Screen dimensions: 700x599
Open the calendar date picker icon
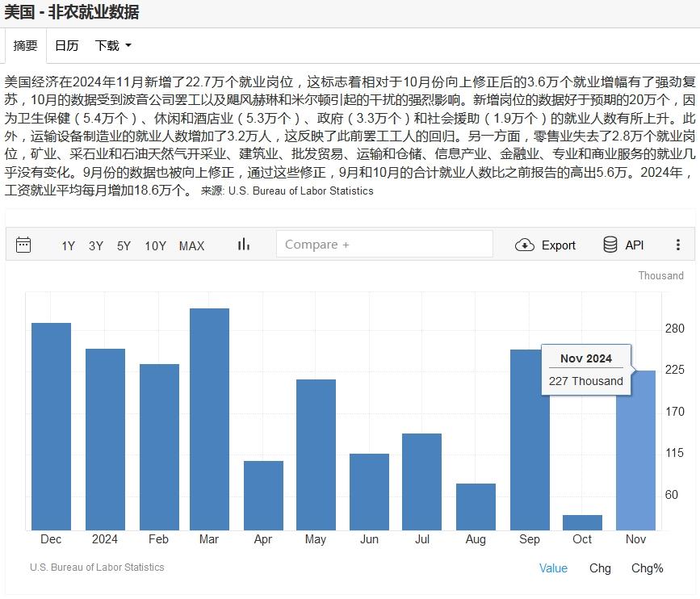click(23, 245)
